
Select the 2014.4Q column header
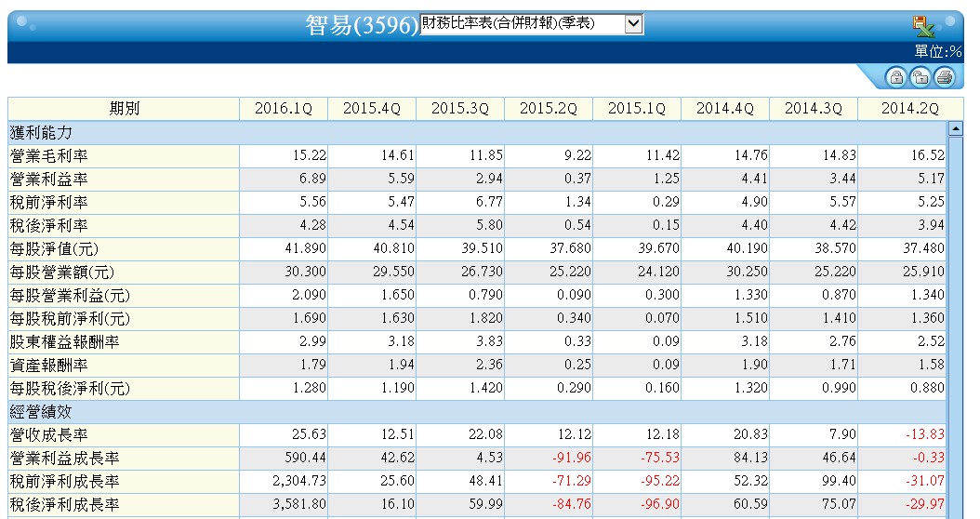(725, 109)
